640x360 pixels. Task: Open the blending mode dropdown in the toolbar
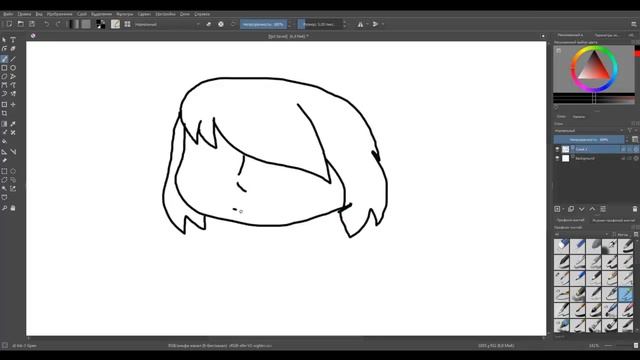click(167, 24)
